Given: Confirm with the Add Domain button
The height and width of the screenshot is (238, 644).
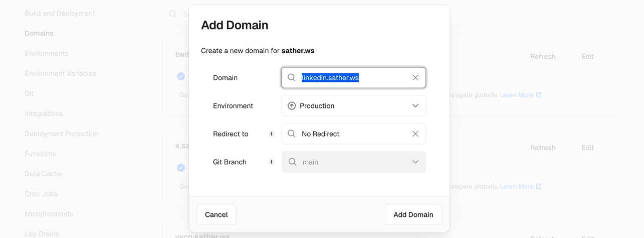Looking at the screenshot, I should click(x=413, y=214).
